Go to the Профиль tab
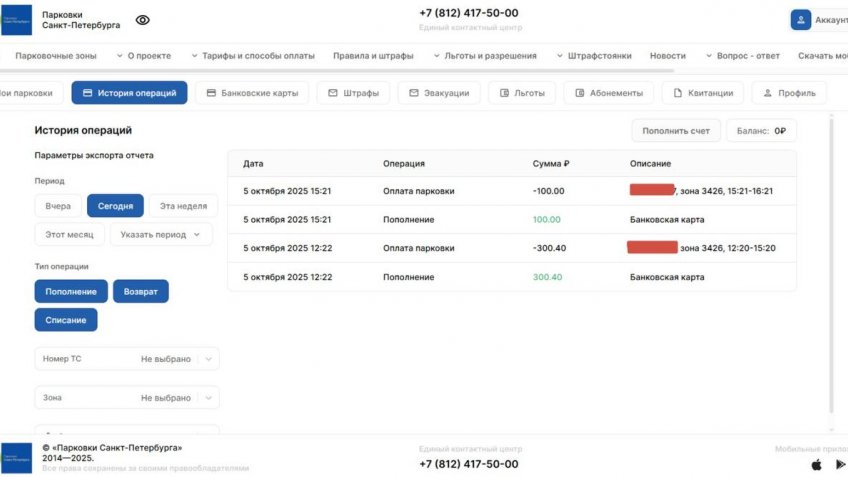Screen dimensions: 848x477 [789, 93]
